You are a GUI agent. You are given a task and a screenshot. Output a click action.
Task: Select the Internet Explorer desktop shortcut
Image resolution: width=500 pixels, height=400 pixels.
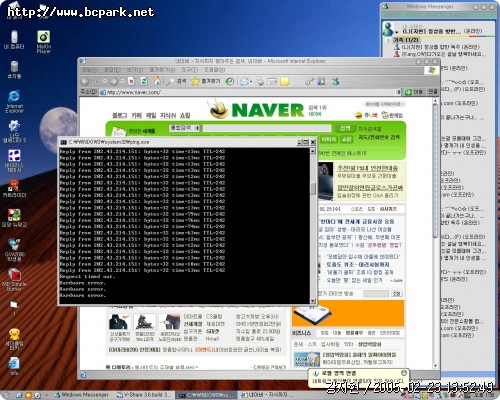pos(14,102)
